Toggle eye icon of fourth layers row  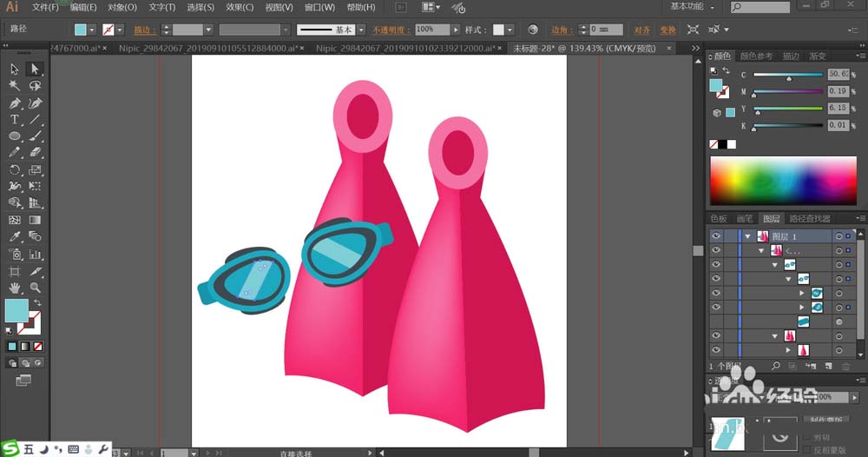click(716, 279)
